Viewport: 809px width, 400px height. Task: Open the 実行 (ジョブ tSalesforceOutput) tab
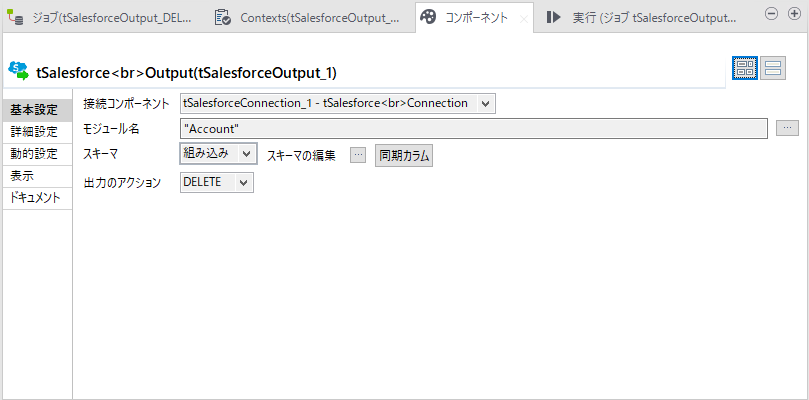pos(640,18)
